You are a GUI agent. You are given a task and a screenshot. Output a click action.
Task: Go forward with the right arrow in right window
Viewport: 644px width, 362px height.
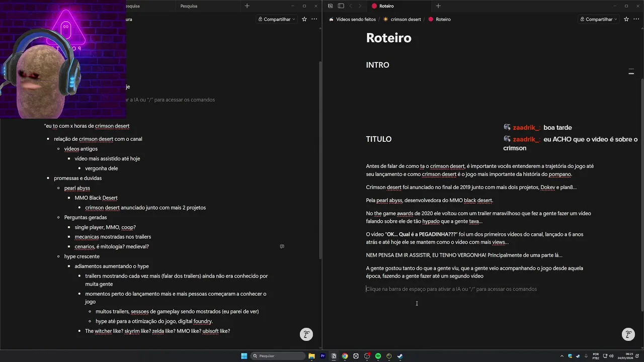pos(360,6)
